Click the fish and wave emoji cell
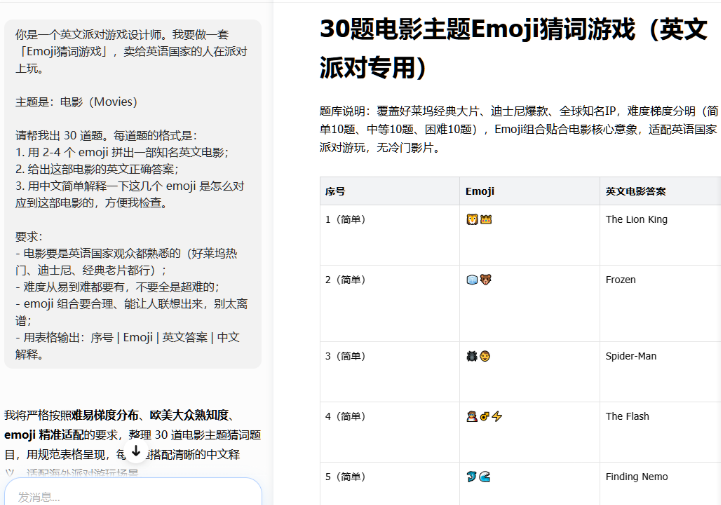 coord(529,483)
